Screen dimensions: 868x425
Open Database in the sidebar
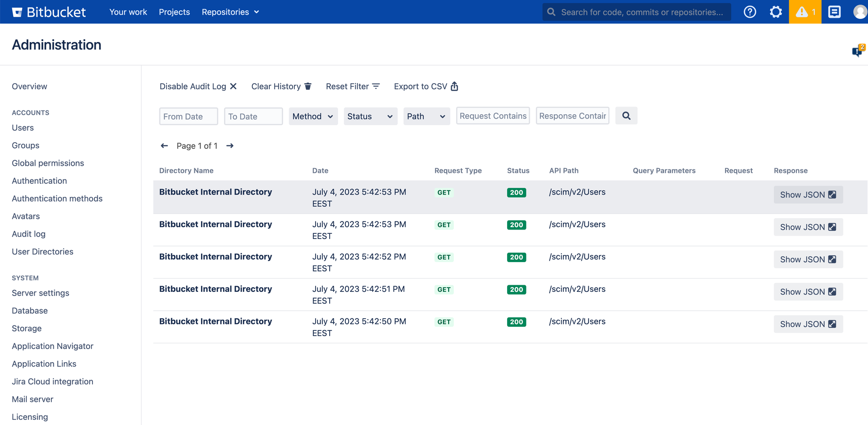click(x=30, y=311)
